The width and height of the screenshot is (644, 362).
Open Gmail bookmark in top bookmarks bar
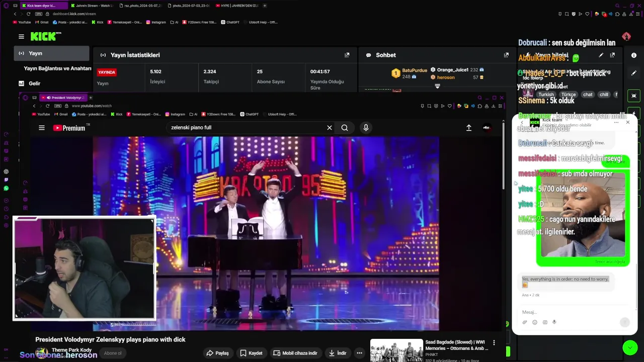click(x=41, y=22)
